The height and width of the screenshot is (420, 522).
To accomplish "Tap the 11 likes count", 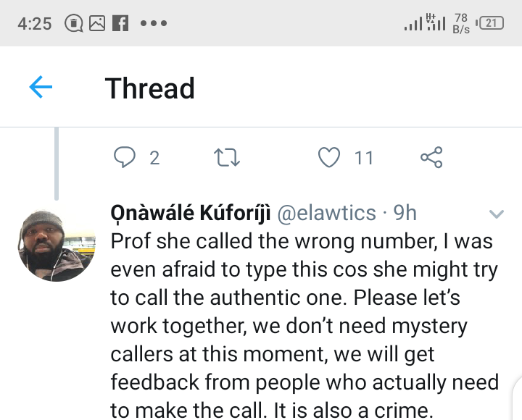I will pyautogui.click(x=364, y=158).
